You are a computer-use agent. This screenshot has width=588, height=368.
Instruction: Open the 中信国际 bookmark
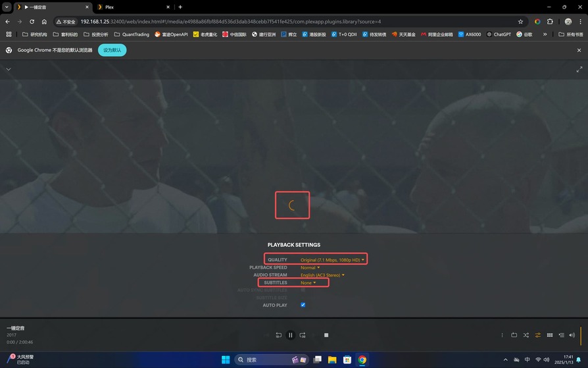click(x=234, y=34)
